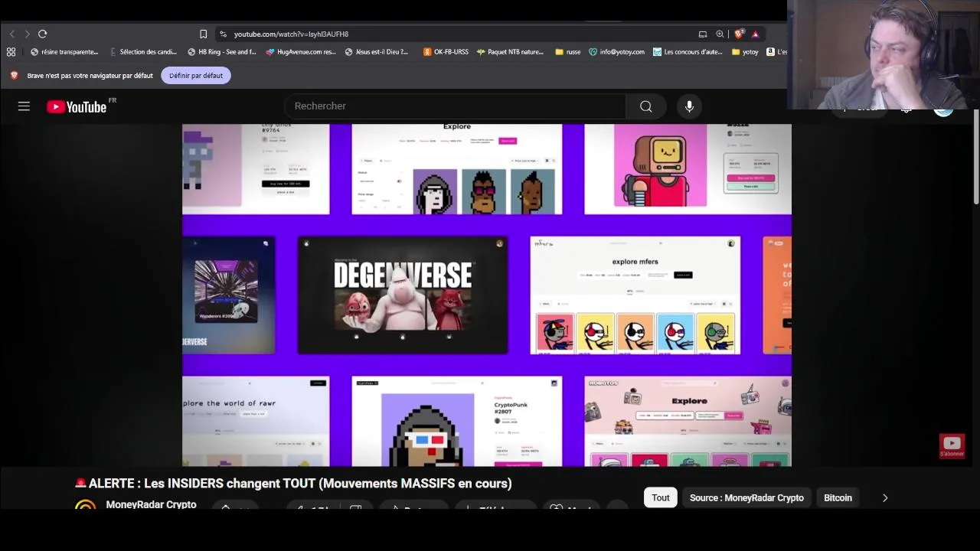Expand the russe bookmarks folder
980x551 pixels.
(567, 52)
